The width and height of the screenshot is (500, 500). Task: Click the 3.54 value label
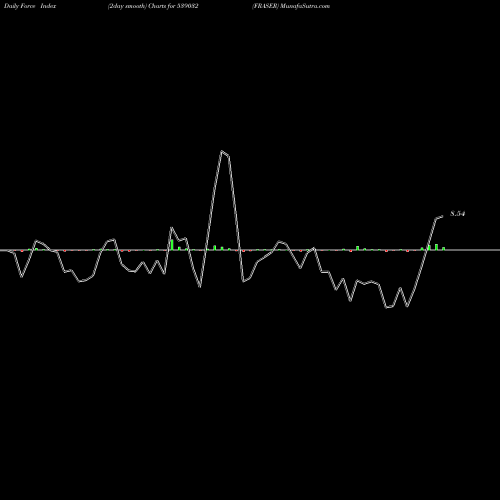coord(458,214)
